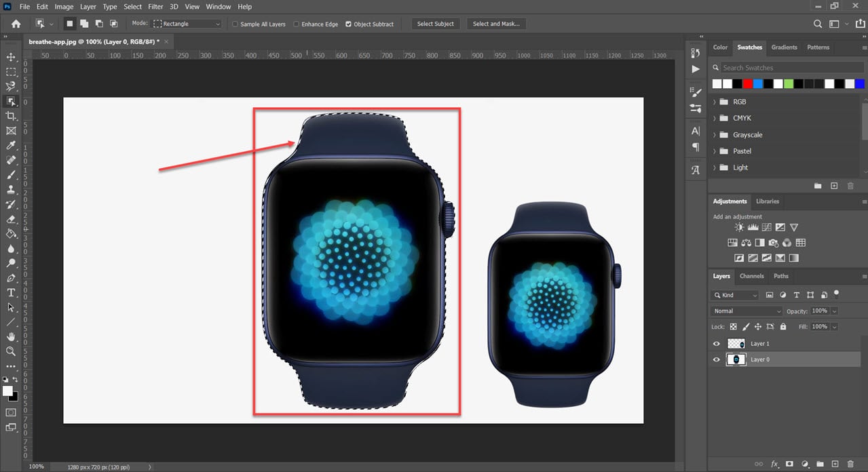Pick the red swatch in Swatches
Screen dimensions: 868x472
tap(747, 84)
